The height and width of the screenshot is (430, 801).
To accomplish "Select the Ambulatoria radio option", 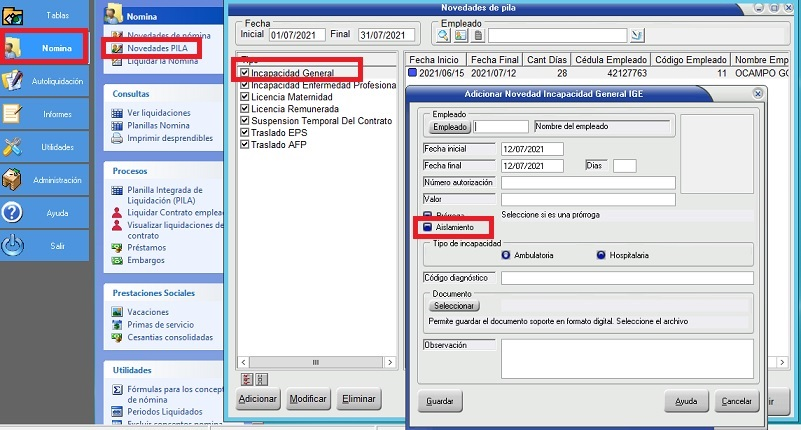I will (506, 255).
